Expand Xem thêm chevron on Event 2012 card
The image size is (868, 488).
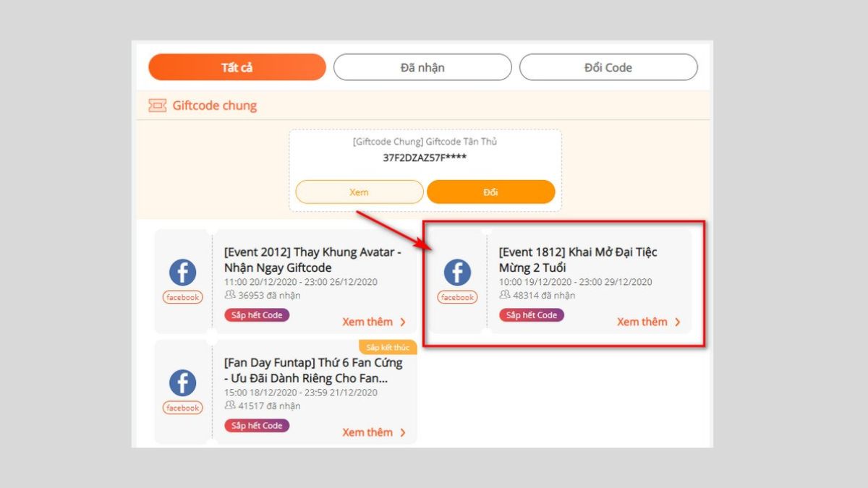[403, 322]
